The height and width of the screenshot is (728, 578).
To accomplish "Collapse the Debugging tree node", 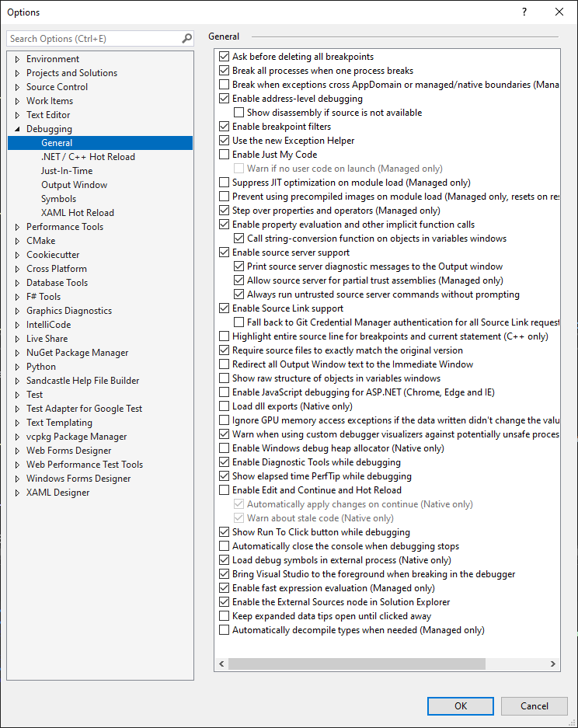I will click(17, 129).
